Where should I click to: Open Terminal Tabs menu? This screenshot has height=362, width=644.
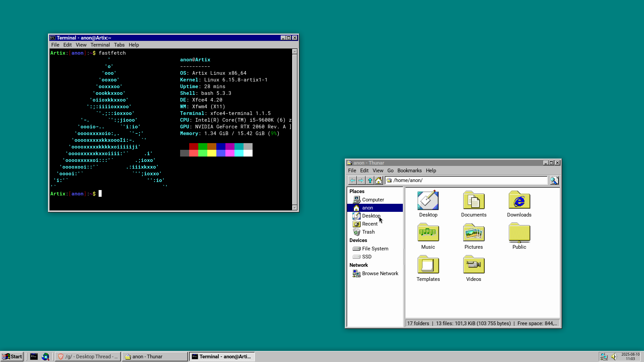[119, 45]
